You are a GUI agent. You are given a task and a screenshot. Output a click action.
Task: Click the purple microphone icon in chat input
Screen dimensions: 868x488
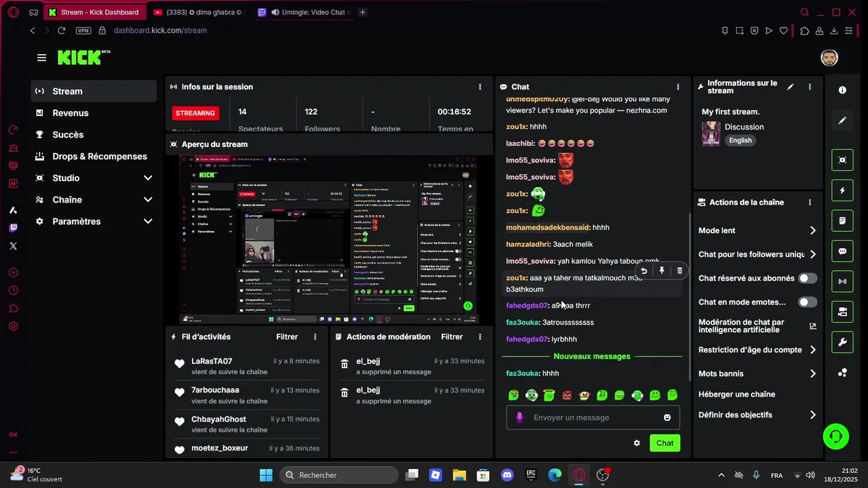click(x=520, y=418)
